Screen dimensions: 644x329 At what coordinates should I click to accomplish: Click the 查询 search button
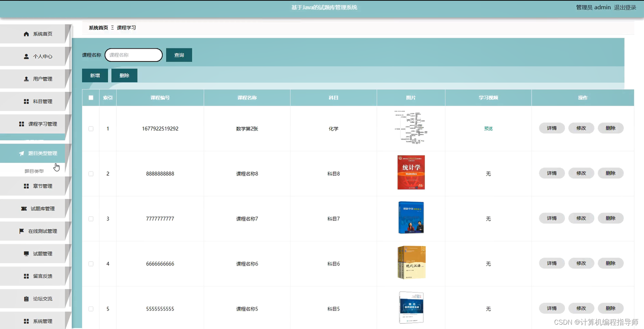click(179, 55)
